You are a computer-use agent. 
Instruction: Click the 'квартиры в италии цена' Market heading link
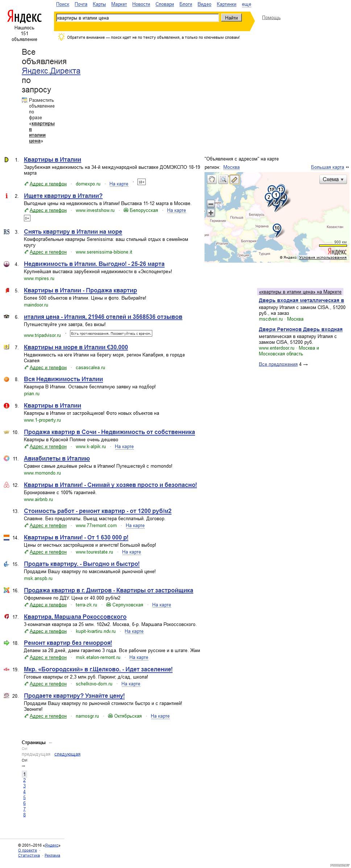click(x=300, y=292)
